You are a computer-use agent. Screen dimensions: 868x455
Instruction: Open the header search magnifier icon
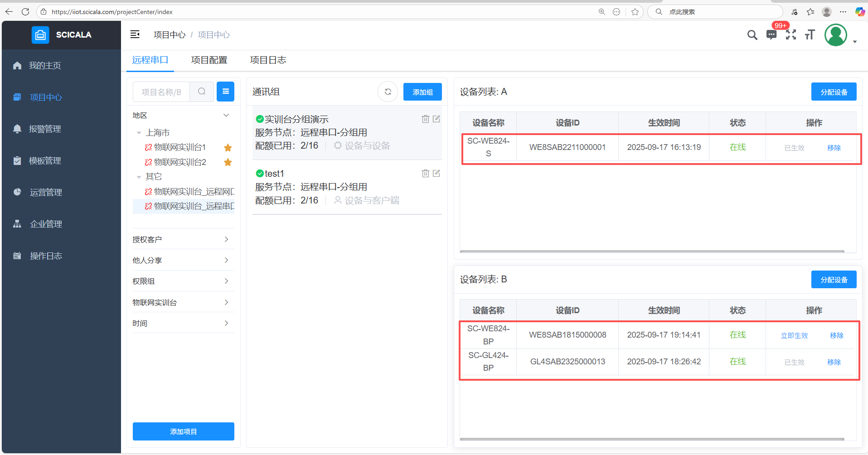pos(752,35)
